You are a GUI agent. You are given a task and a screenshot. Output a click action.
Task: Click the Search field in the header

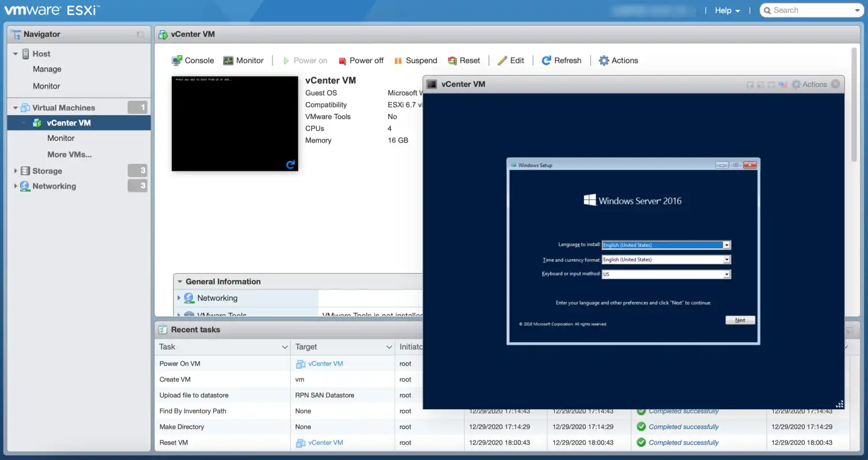pos(812,10)
